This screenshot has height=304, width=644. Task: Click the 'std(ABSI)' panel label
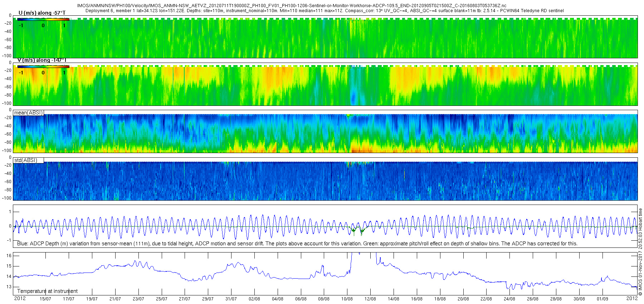[25, 160]
